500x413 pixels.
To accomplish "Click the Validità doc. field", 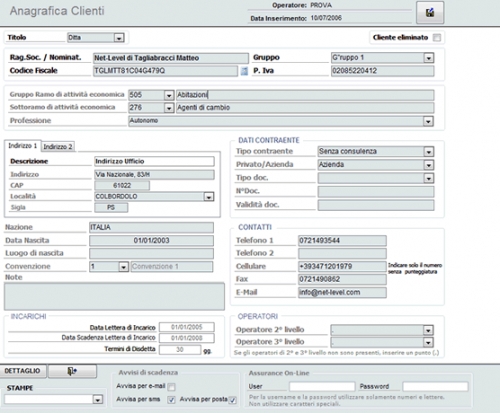I will click(x=376, y=205).
